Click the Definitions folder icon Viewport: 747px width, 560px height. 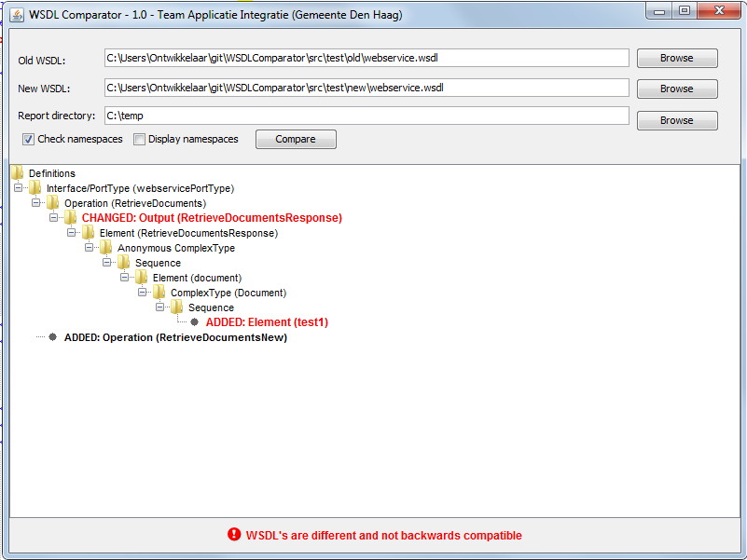[x=17, y=172]
